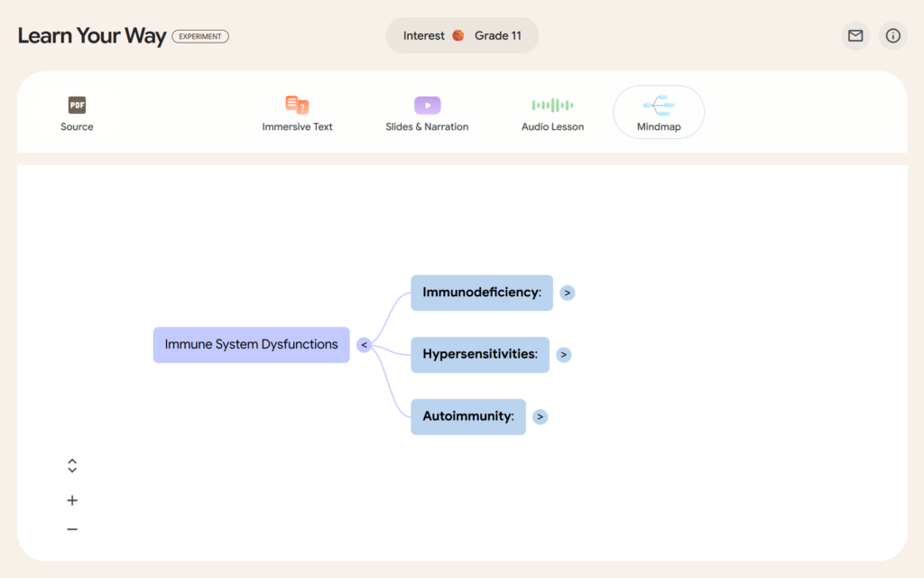Open the Source PDF view
Viewport: 924px width, 578px height.
[77, 113]
